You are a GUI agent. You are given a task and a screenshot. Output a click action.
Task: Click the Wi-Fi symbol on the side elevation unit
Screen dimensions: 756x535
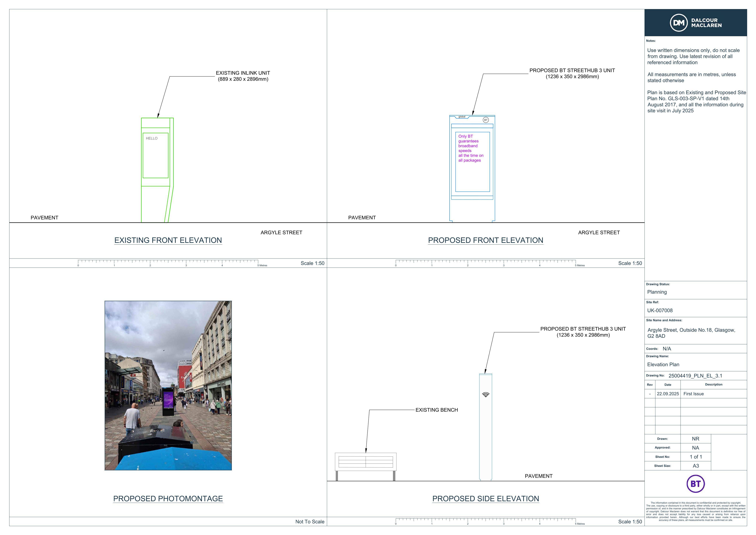coord(486,395)
